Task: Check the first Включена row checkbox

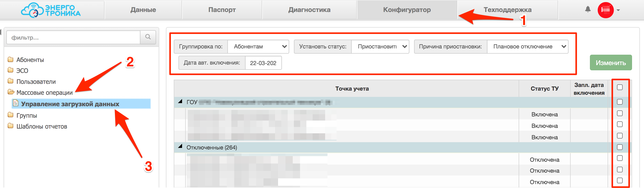Action: click(620, 113)
